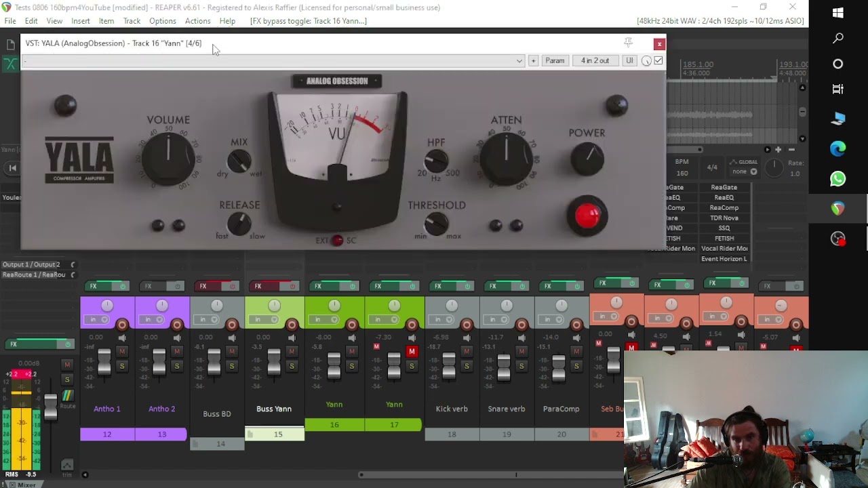The image size is (868, 488).
Task: Mute the Antho 1 track
Action: (122, 351)
